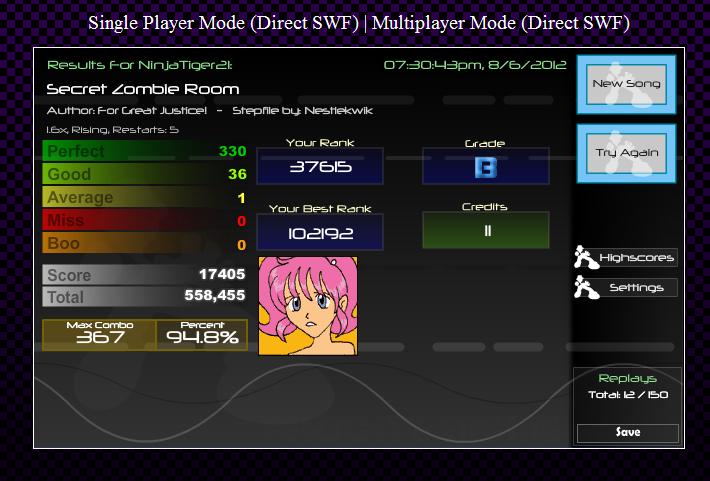The width and height of the screenshot is (710, 481).
Task: Click the orange Boo score bar
Action: pos(145,243)
